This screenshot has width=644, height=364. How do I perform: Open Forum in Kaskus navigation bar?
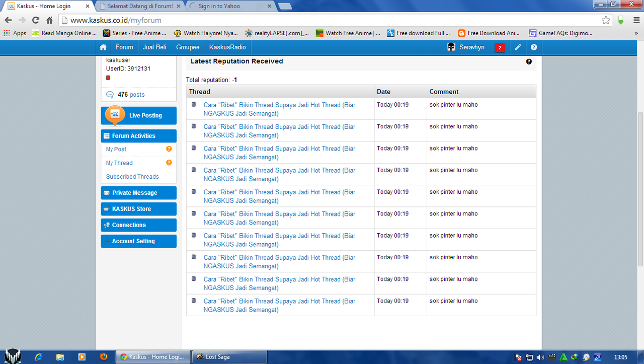pyautogui.click(x=124, y=47)
